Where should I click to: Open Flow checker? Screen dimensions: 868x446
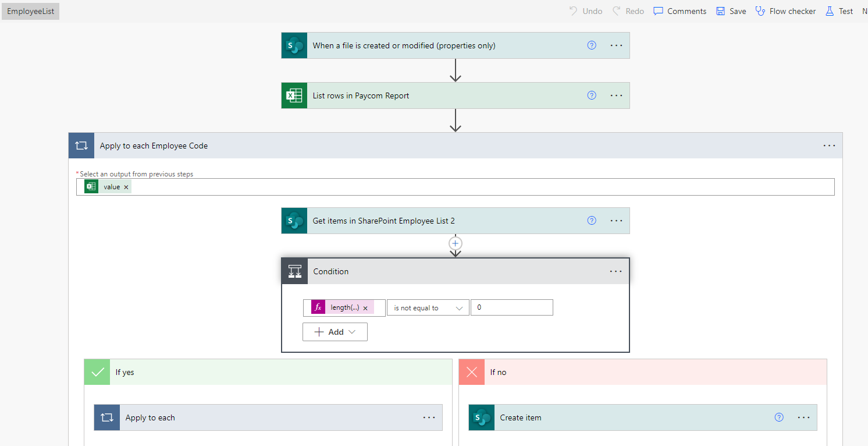[785, 11]
